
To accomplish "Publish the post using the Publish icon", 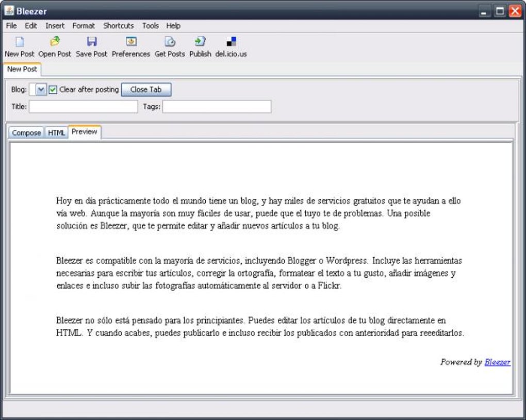I will [x=199, y=46].
